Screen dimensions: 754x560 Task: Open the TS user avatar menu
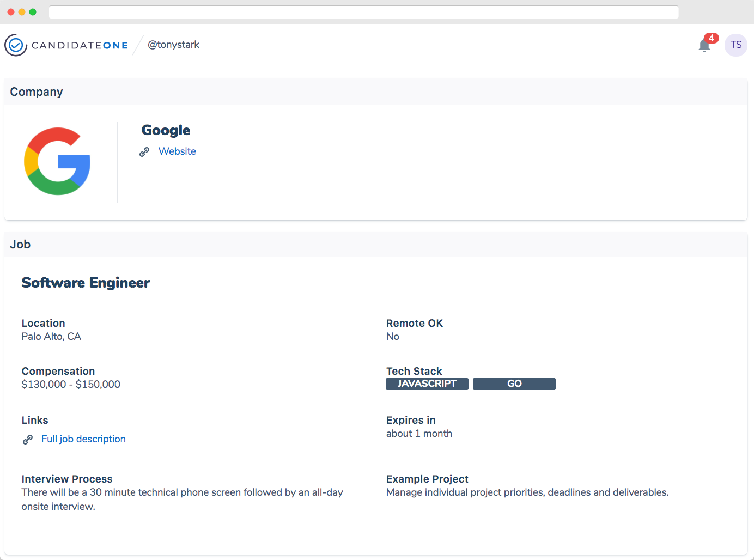coord(736,45)
